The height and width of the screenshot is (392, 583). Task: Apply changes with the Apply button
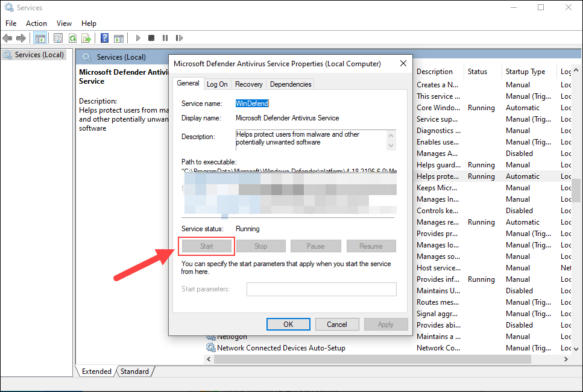(386, 324)
